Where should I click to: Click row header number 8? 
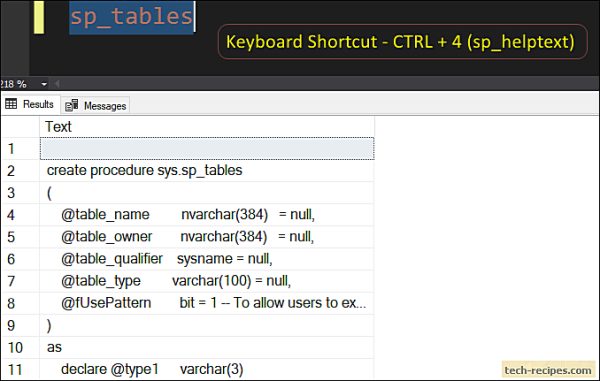20,303
